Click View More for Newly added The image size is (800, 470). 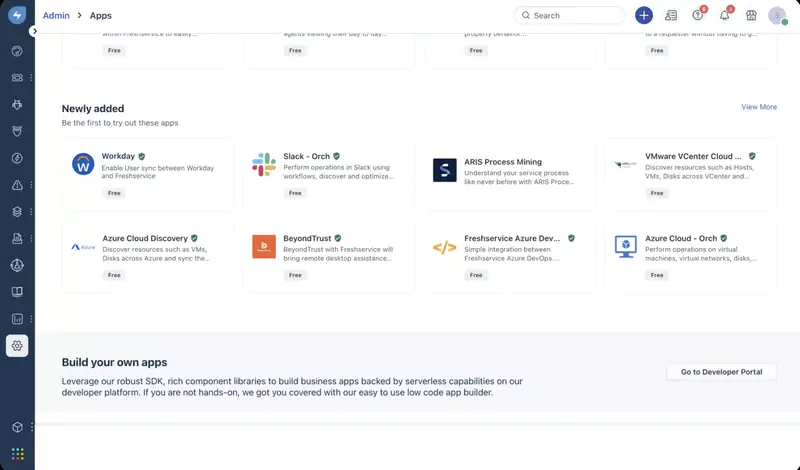pos(759,107)
